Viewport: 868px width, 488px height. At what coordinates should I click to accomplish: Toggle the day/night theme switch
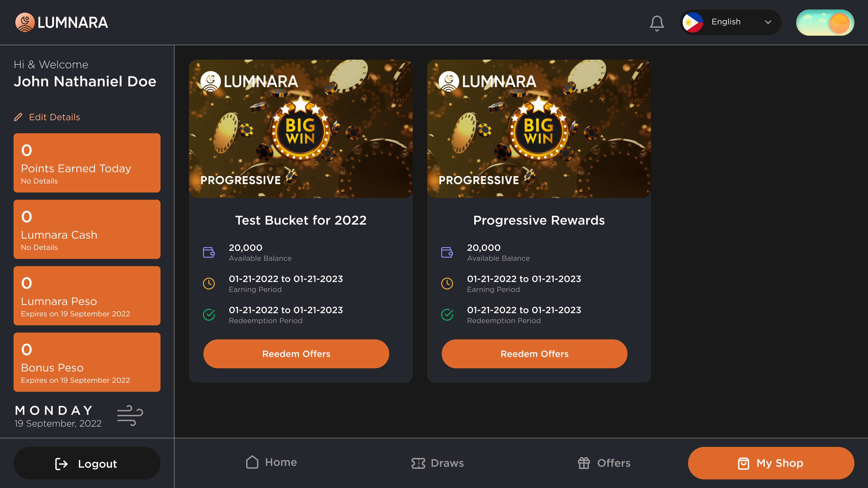[x=825, y=23]
